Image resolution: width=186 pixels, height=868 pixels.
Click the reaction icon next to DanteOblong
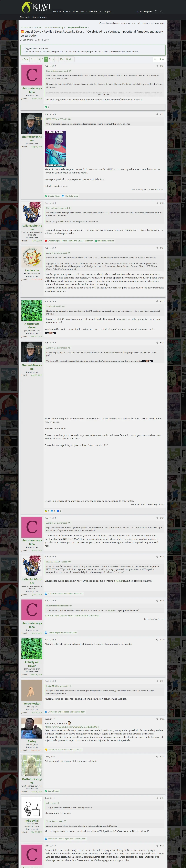tap(46, 791)
